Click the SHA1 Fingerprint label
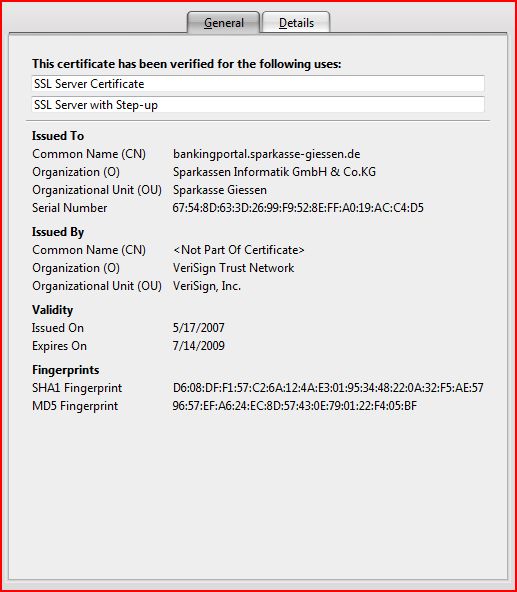517x592 pixels. 77,388
